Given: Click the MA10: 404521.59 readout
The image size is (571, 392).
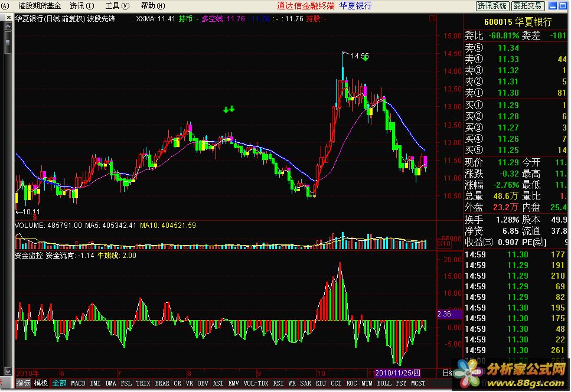Looking at the screenshot, I should (168, 226).
